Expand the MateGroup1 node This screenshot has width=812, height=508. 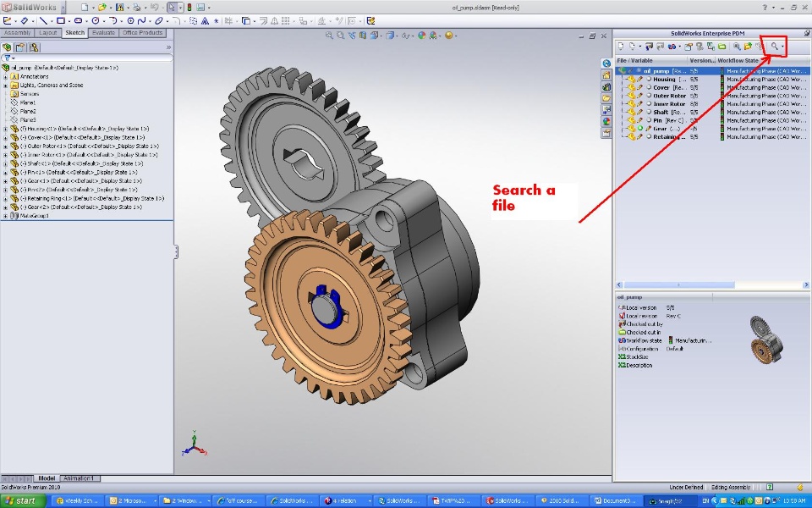point(6,216)
